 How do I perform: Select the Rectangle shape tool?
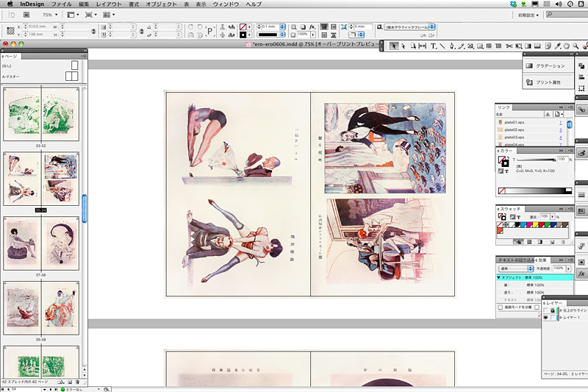click(480, 46)
